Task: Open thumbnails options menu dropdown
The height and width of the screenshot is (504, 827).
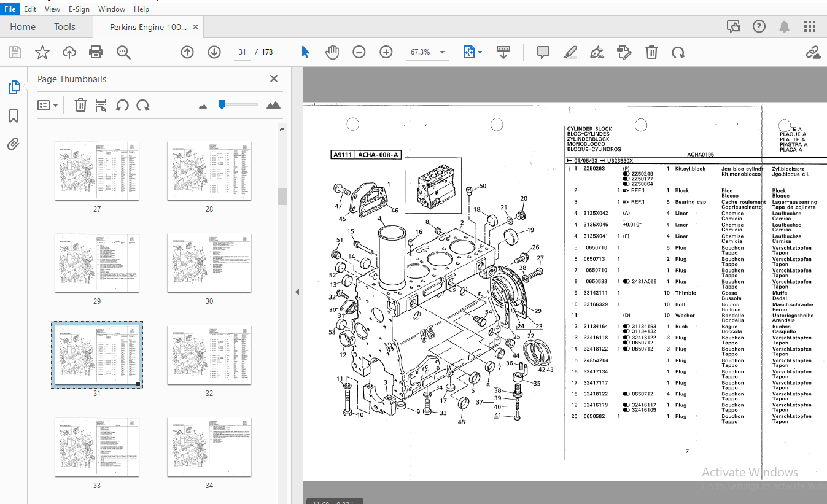Action: [x=48, y=105]
